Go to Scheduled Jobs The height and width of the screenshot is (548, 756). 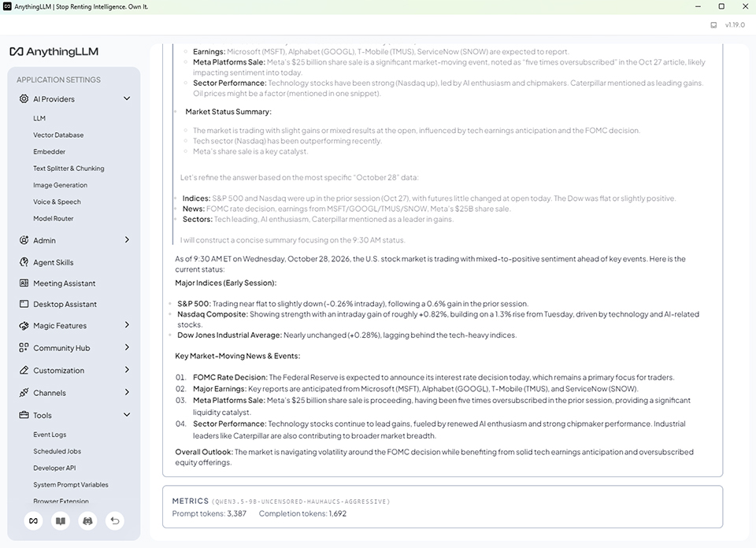(x=57, y=451)
